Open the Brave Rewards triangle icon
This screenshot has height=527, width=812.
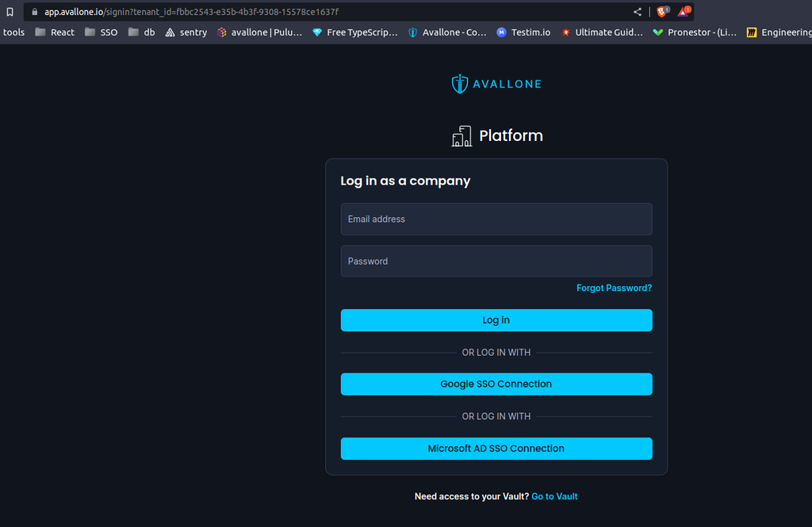[x=684, y=11]
